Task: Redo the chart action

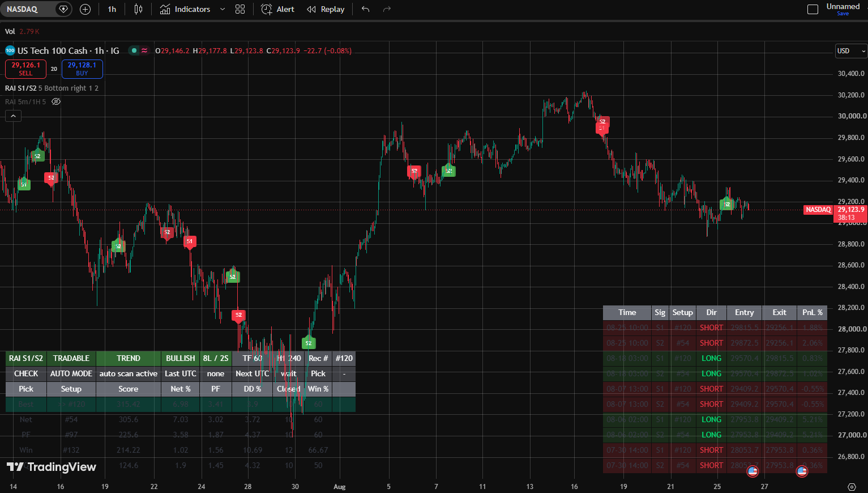Action: click(387, 9)
